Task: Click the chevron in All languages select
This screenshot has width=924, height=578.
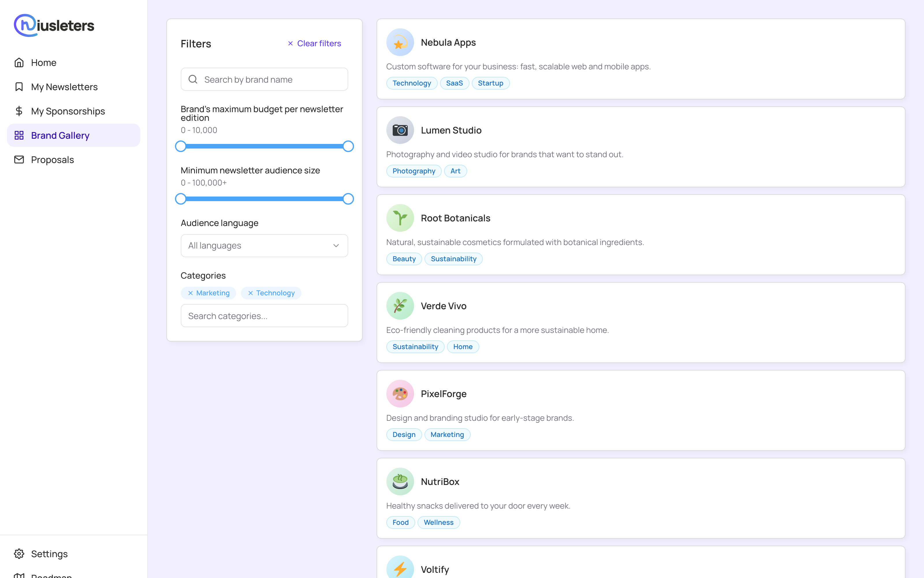Action: tap(336, 245)
